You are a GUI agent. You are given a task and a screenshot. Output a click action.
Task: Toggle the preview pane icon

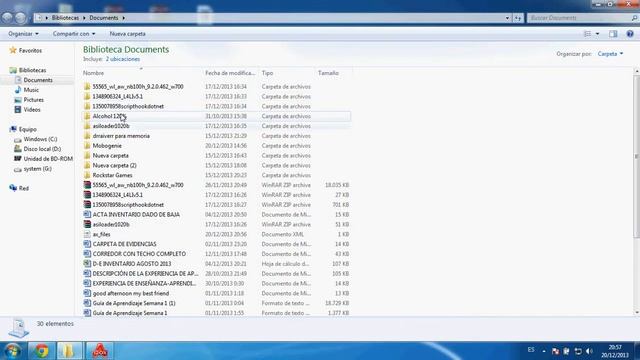613,34
